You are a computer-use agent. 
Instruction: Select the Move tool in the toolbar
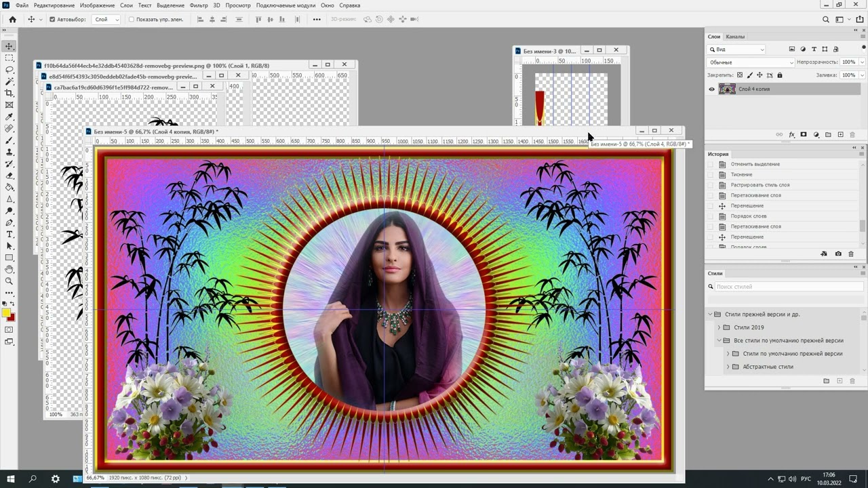tap(9, 46)
